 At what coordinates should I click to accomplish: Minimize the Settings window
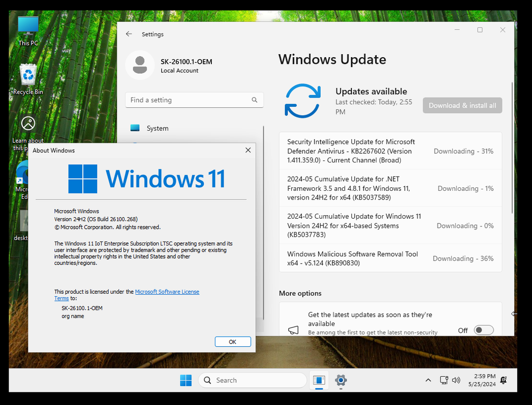[457, 30]
